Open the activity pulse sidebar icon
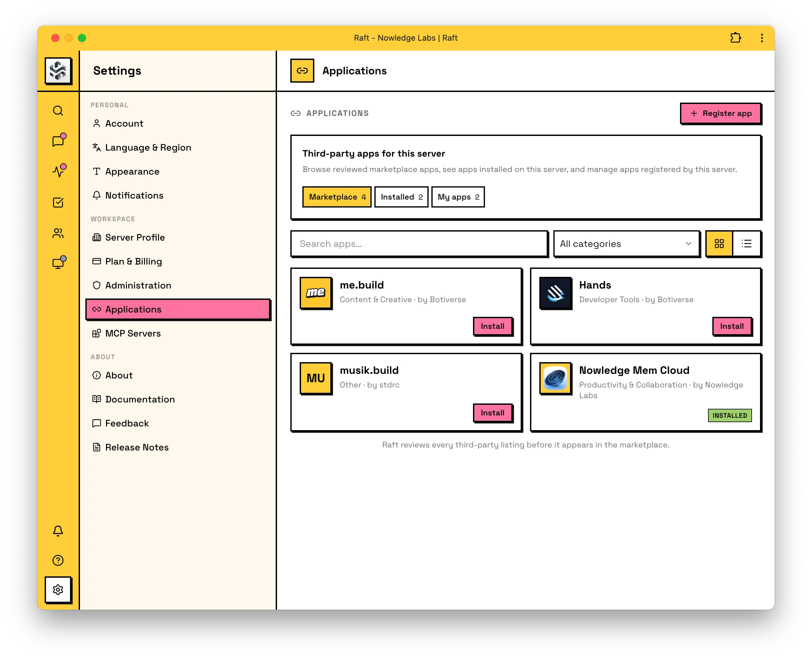Screen dimensions: 812x659 58,171
